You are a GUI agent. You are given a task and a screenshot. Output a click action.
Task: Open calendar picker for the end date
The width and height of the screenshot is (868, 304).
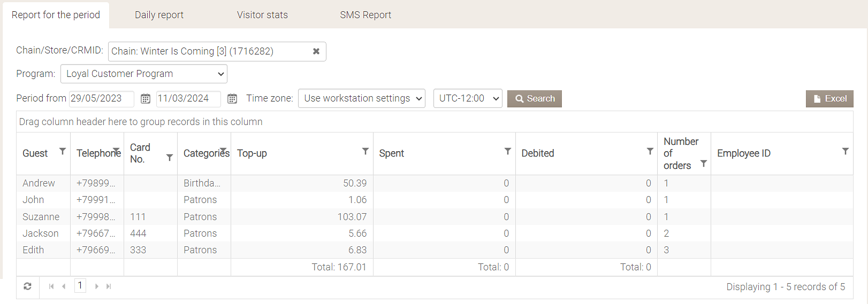[x=232, y=99]
